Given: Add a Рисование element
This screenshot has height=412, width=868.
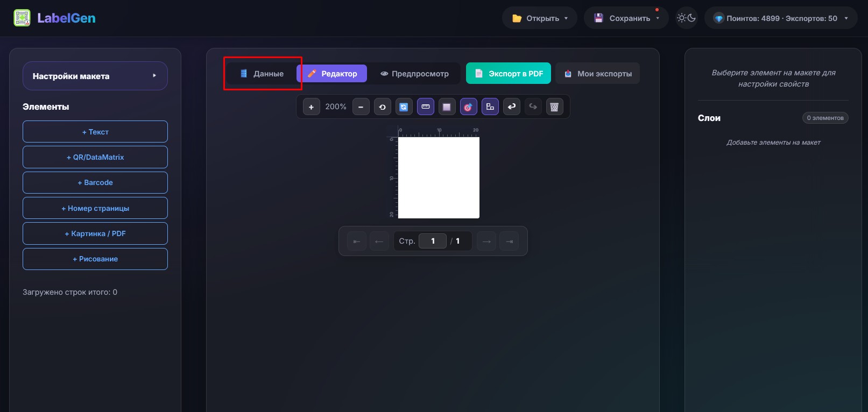Looking at the screenshot, I should pos(95,259).
